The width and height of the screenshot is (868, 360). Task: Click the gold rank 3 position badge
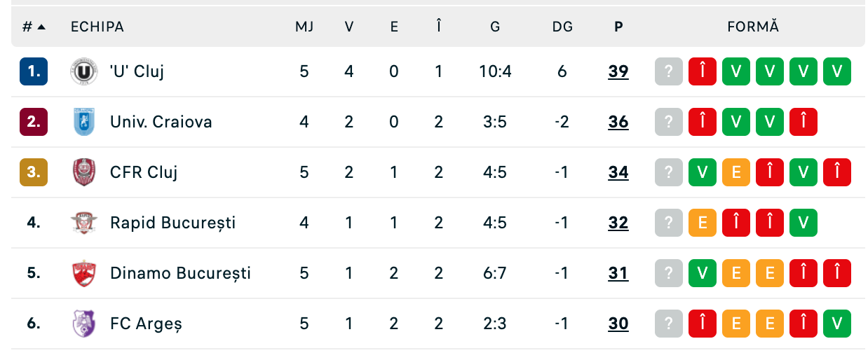34,172
